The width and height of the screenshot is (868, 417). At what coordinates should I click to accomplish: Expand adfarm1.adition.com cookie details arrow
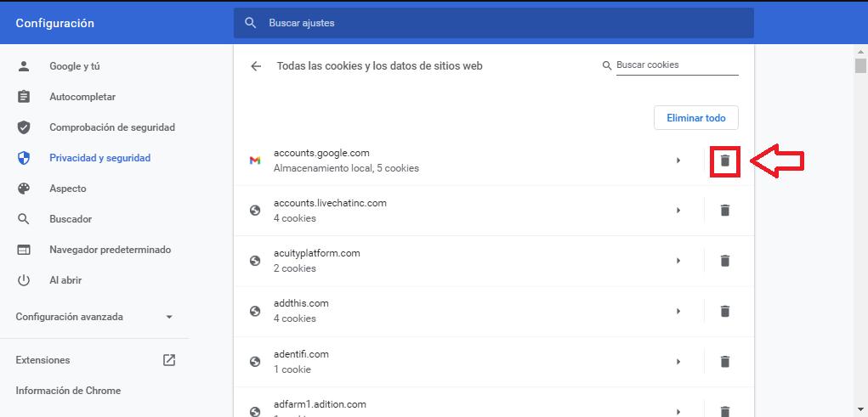tap(678, 411)
